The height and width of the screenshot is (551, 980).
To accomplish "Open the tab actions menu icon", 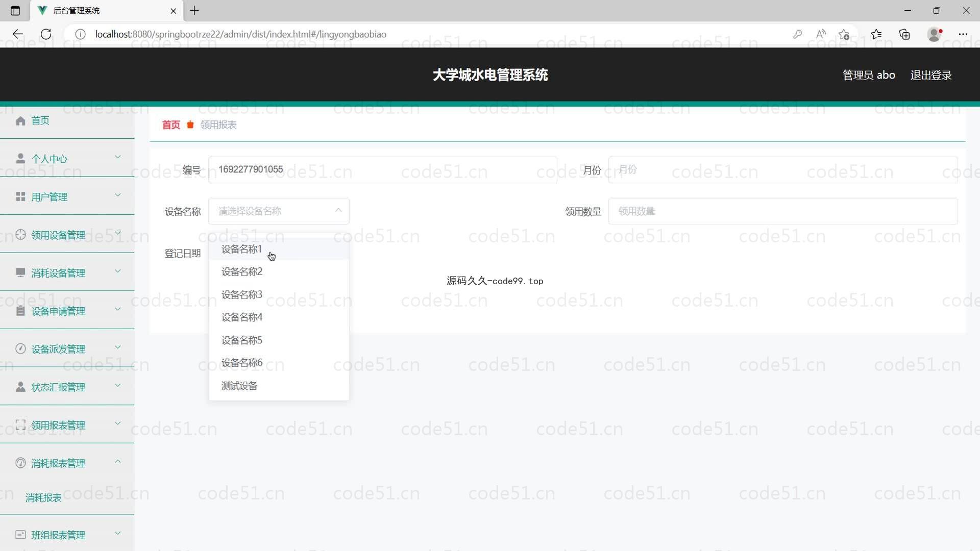I will tap(15, 10).
